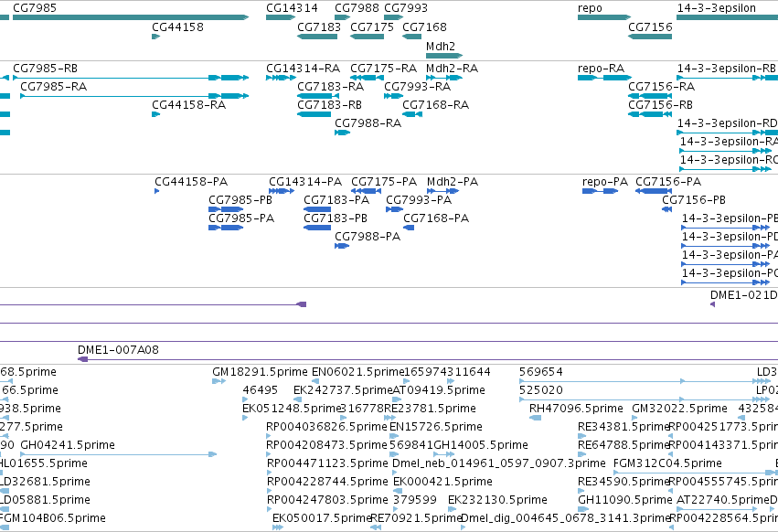Click the CG7183-PB protein label
778x532 pixels.
tap(336, 218)
